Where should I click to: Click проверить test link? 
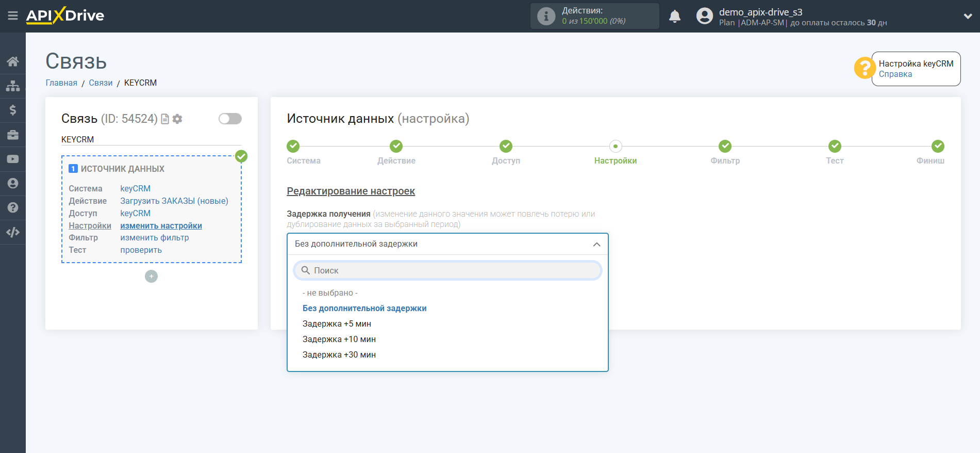point(141,250)
